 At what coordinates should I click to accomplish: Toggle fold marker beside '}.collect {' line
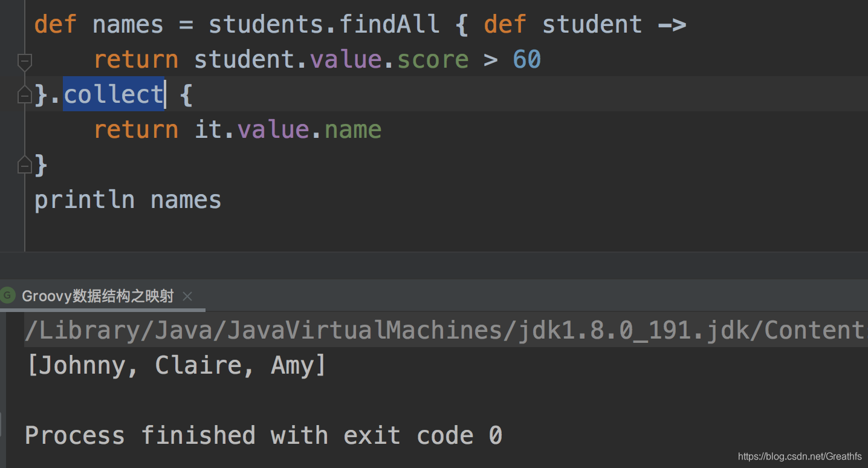pos(25,95)
